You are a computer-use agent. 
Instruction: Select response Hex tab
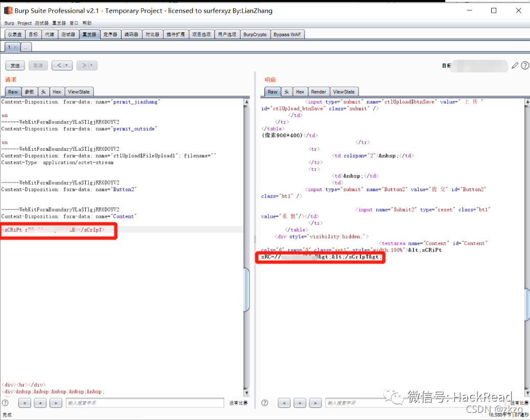300,91
